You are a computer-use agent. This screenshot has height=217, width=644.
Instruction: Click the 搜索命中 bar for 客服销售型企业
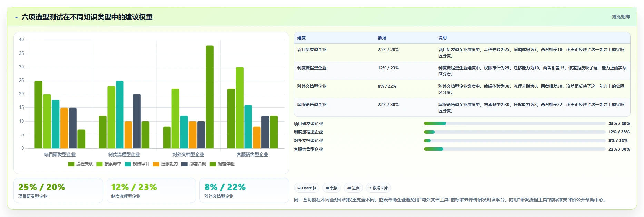point(240,108)
